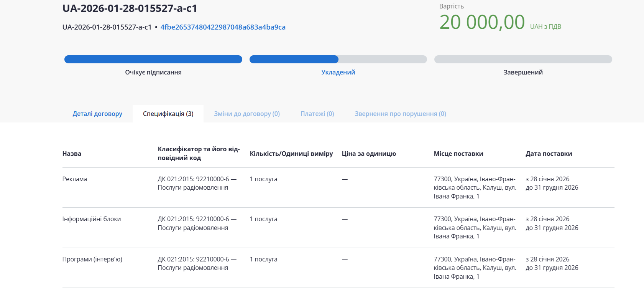Screen dimensions: 644x291
Task: Select the Реклама item name
Action: click(x=75, y=179)
